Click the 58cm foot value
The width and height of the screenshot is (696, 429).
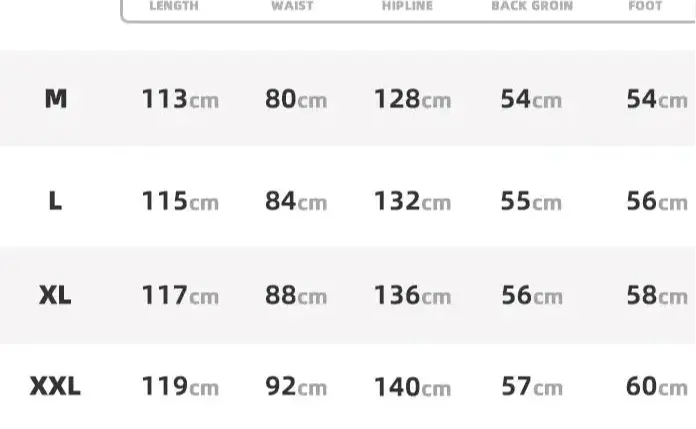[657, 295]
